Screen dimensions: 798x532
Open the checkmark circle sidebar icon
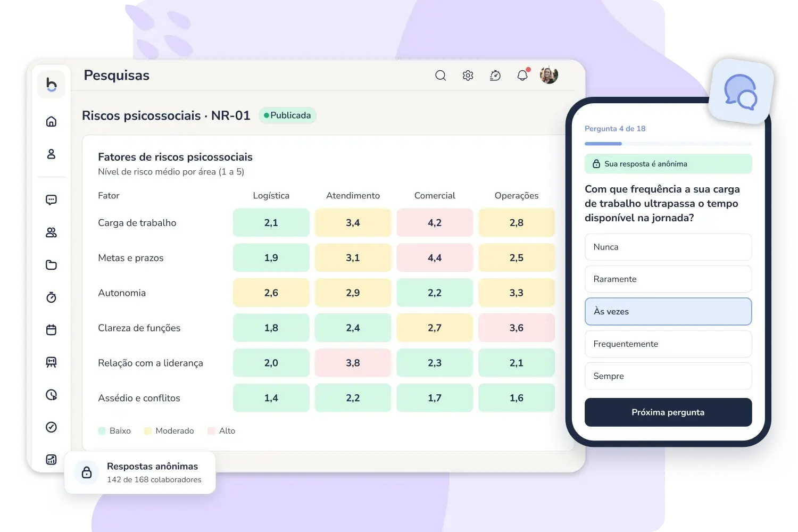[52, 427]
